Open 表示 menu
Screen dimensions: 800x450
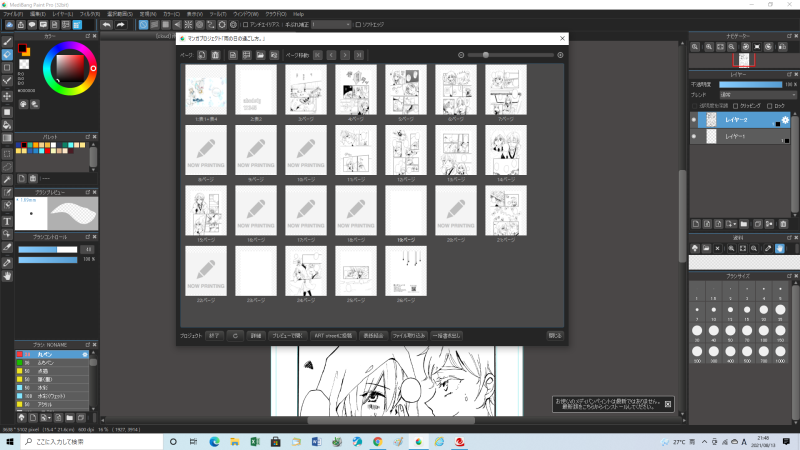194,14
